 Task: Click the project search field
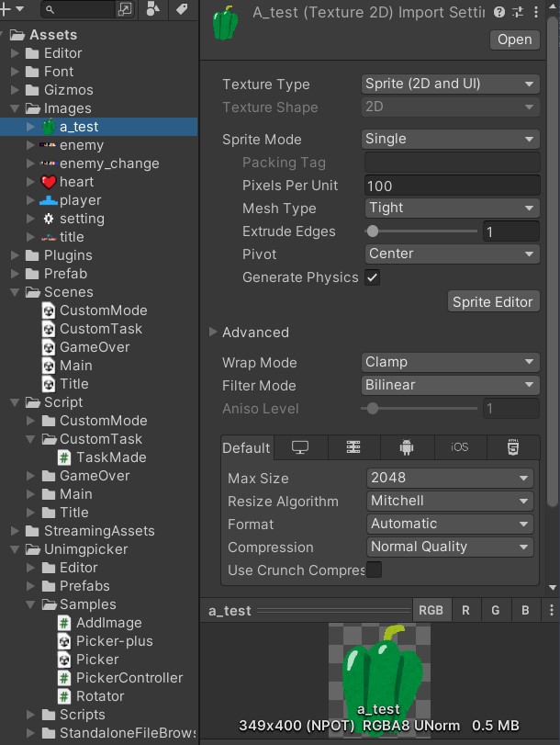click(x=78, y=9)
